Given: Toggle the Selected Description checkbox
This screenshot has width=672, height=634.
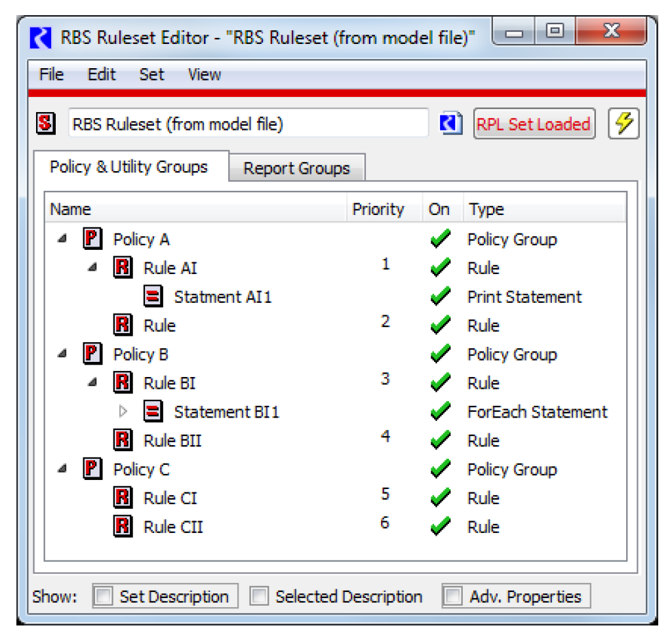Looking at the screenshot, I should (x=260, y=597).
